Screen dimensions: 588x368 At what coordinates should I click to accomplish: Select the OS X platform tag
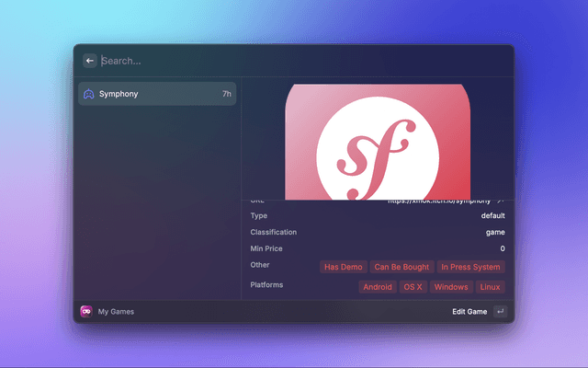point(413,287)
